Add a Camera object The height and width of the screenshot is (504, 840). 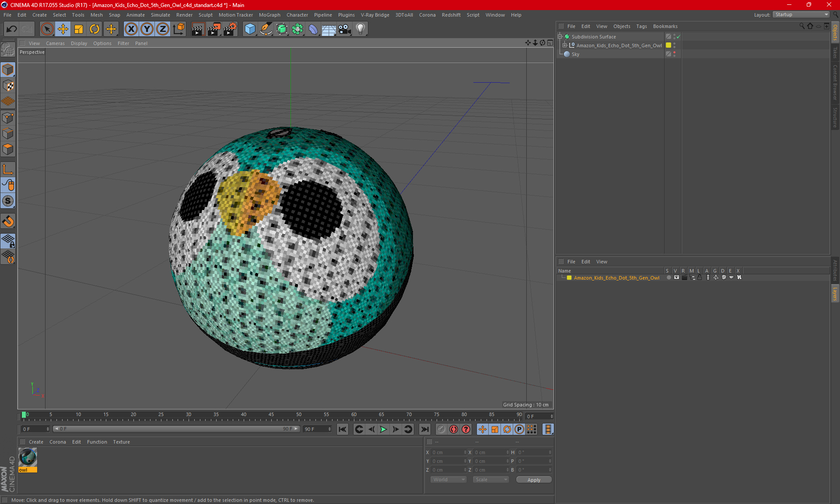click(344, 29)
